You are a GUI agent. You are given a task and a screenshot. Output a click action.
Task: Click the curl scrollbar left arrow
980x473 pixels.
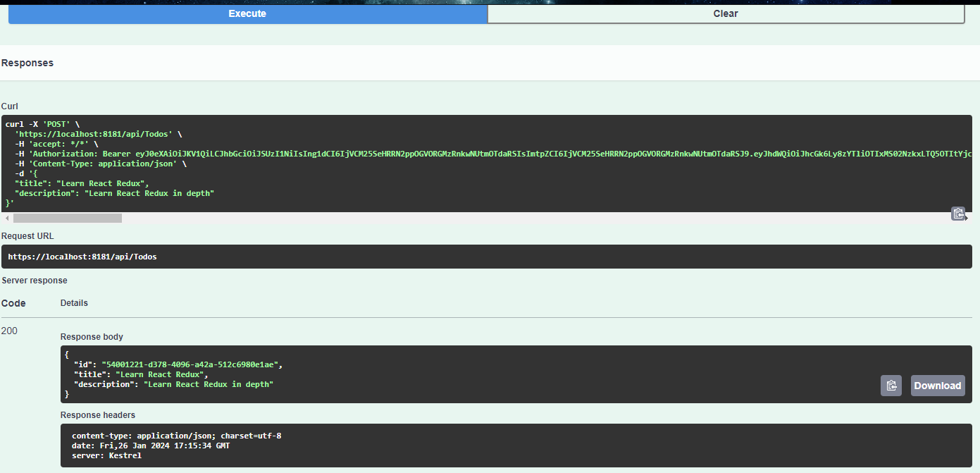coord(7,219)
